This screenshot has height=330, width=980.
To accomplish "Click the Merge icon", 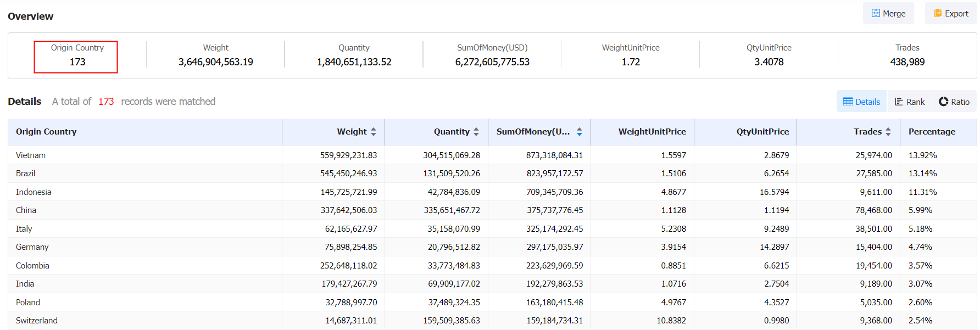I will click(876, 13).
